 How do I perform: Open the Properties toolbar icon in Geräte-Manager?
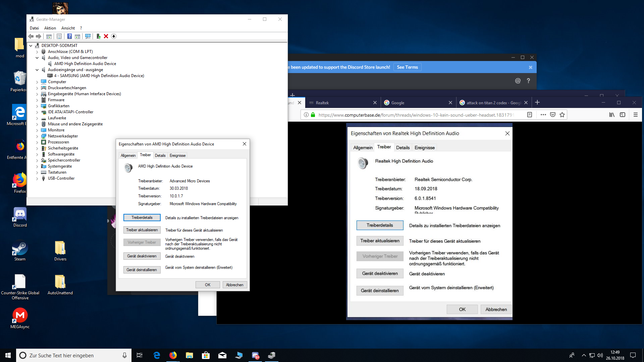click(x=59, y=36)
